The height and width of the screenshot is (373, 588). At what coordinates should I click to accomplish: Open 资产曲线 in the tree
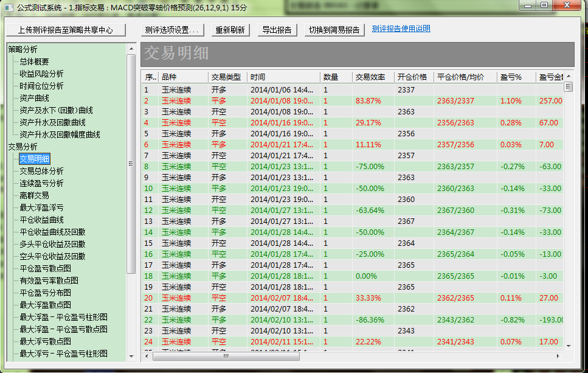34,98
